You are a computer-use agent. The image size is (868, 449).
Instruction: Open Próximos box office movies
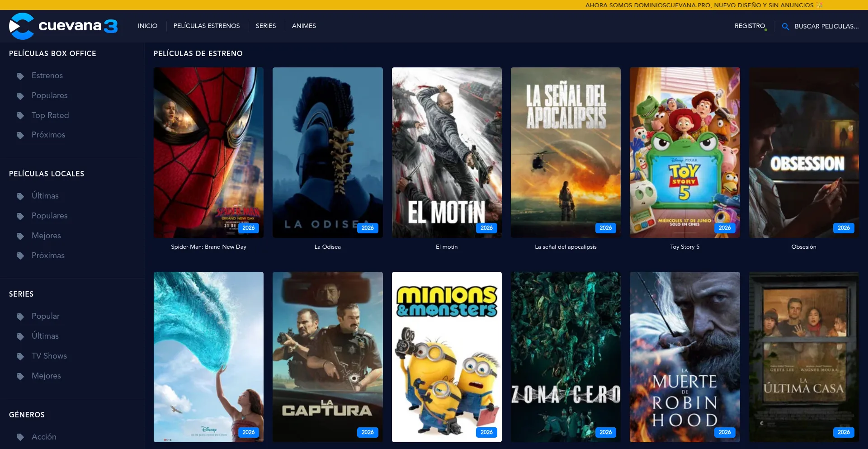pos(48,135)
